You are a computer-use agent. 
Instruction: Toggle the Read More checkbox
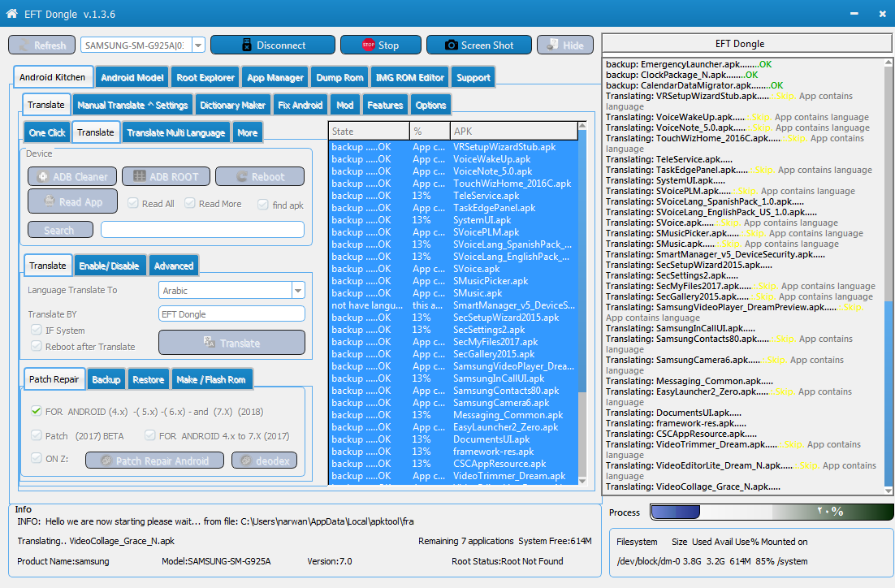(x=190, y=203)
